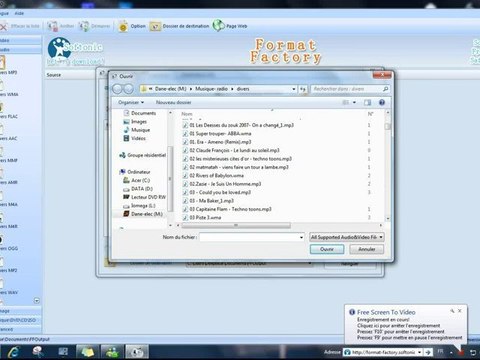This screenshot has height=360, width=480.
Task: Select 03 - Could you be loved.mp3
Action: coord(220,192)
